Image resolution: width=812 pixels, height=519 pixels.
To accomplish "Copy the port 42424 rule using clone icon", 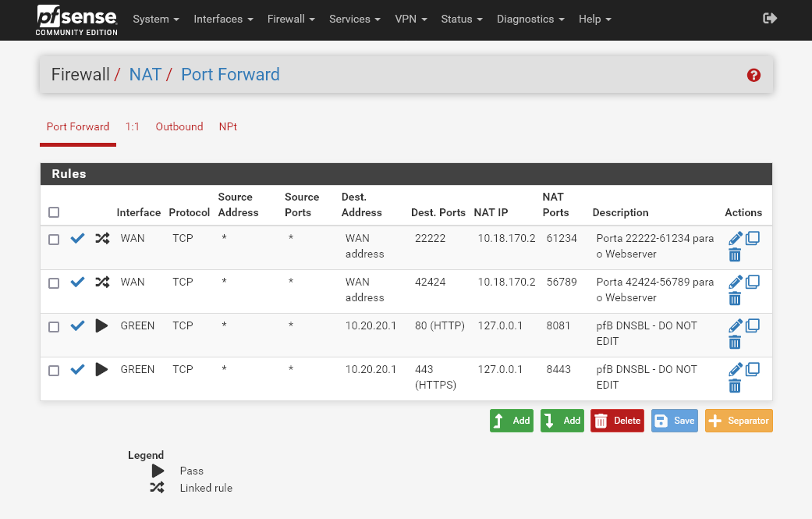I will [x=752, y=282].
